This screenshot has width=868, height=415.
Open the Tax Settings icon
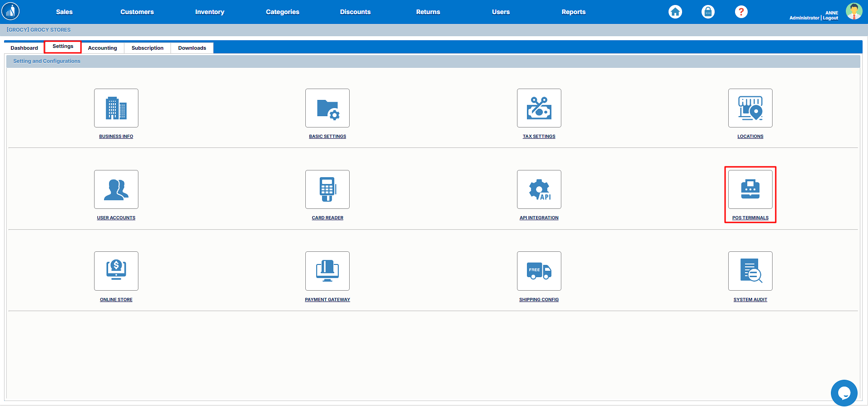539,108
